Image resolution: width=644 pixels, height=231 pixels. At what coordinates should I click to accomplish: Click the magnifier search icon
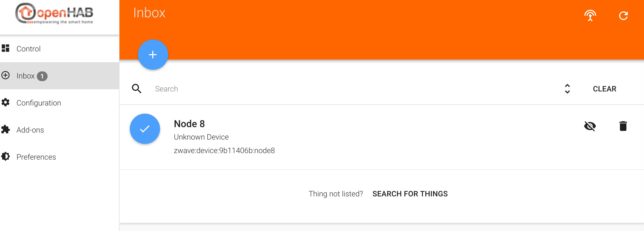(x=137, y=88)
